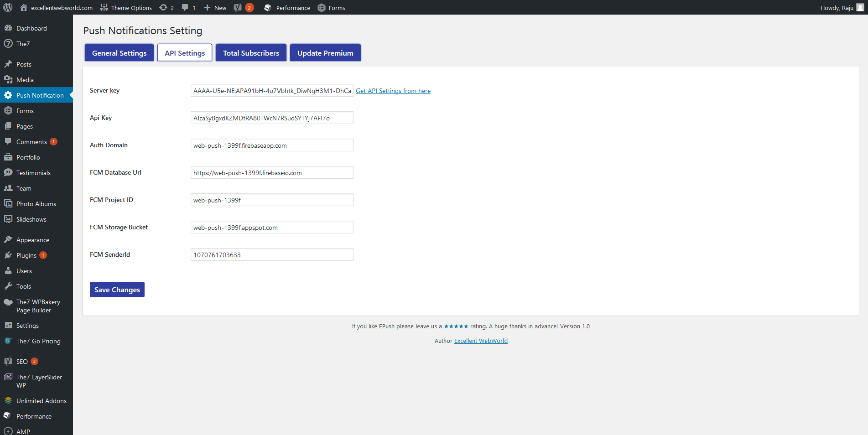Click the Settings sliders icon in sidebar
Screen dimensions: 868x435
tap(8, 325)
